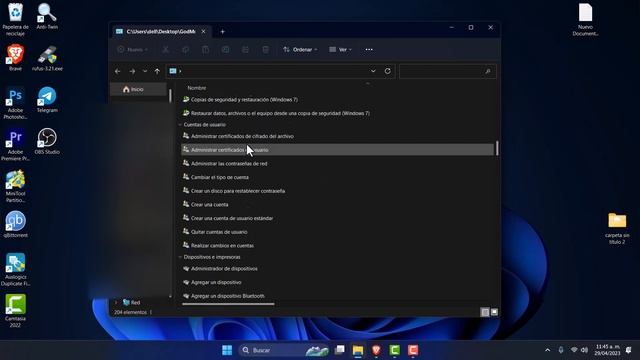
Task: Click the Rename icon in Explorer toolbar
Action: click(225, 49)
